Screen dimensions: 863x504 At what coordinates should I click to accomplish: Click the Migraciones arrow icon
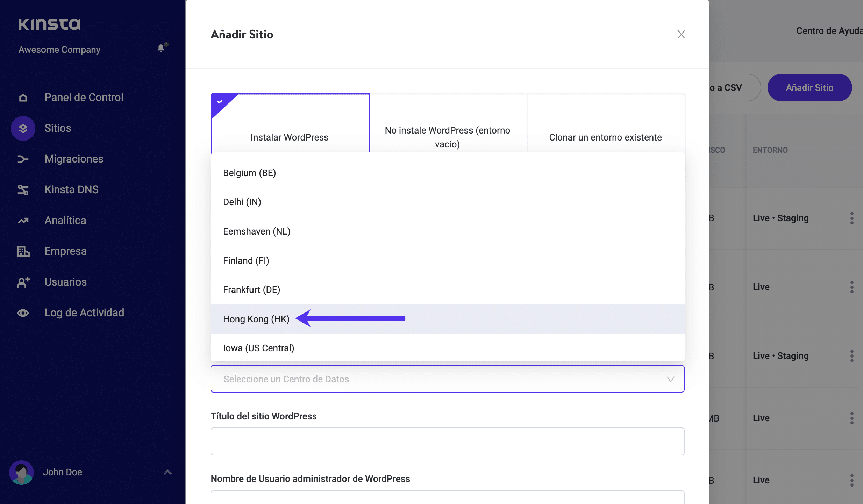click(23, 159)
